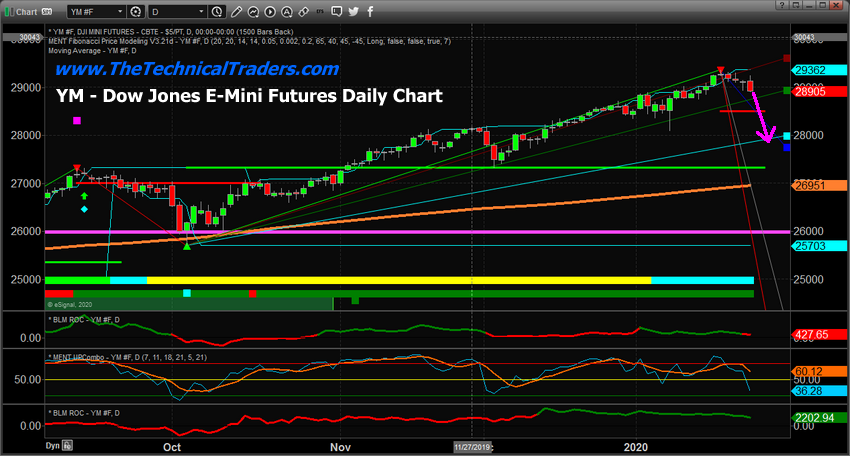Open the chat comment bubble icon
This screenshot has width=850, height=456.
pyautogui.click(x=337, y=11)
